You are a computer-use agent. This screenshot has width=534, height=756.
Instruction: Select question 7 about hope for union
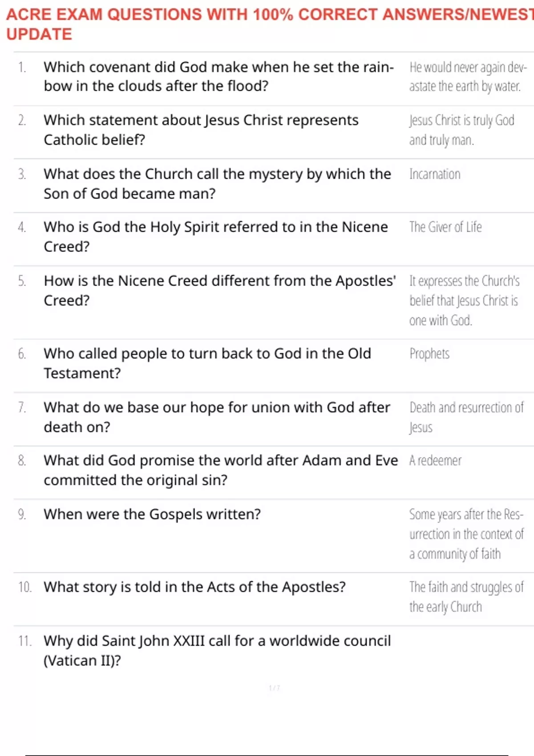(217, 417)
